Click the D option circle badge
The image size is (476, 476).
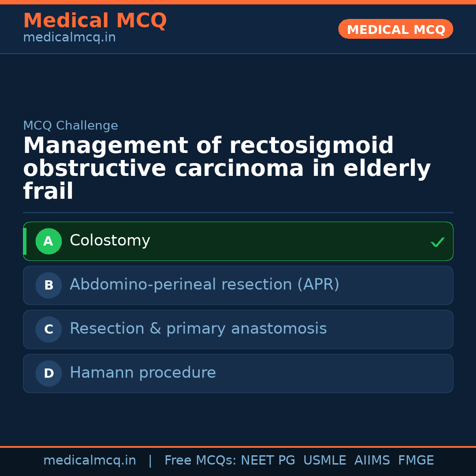48,373
